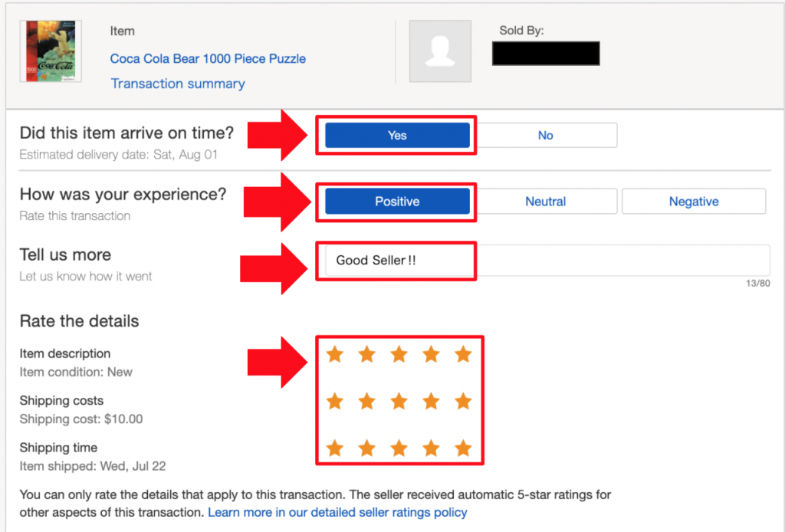The image size is (785, 532).
Task: Choose Negative experience rating
Action: point(694,201)
